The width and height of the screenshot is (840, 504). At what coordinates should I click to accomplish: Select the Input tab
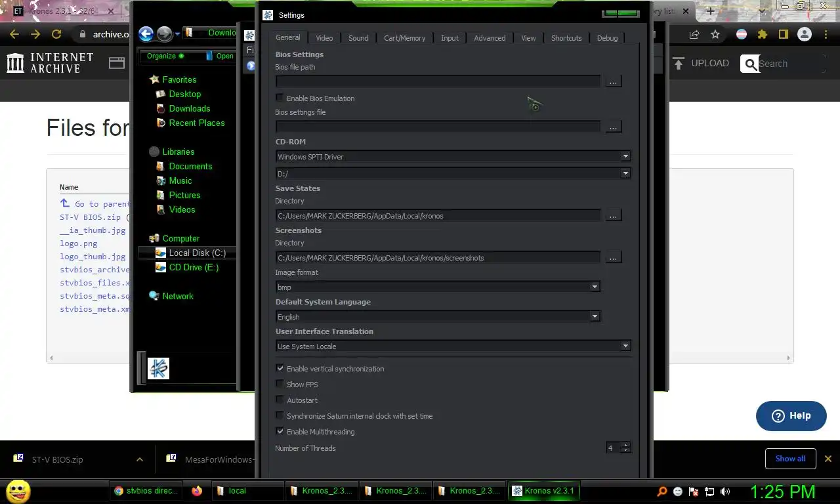coord(450,38)
